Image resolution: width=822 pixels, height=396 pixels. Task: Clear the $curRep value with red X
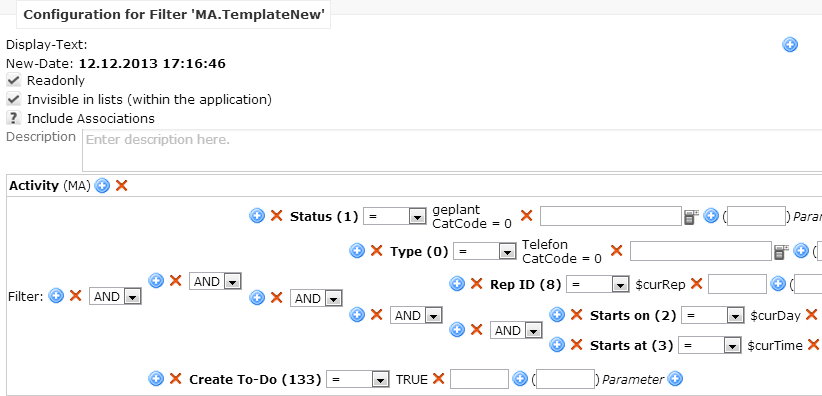(x=696, y=284)
